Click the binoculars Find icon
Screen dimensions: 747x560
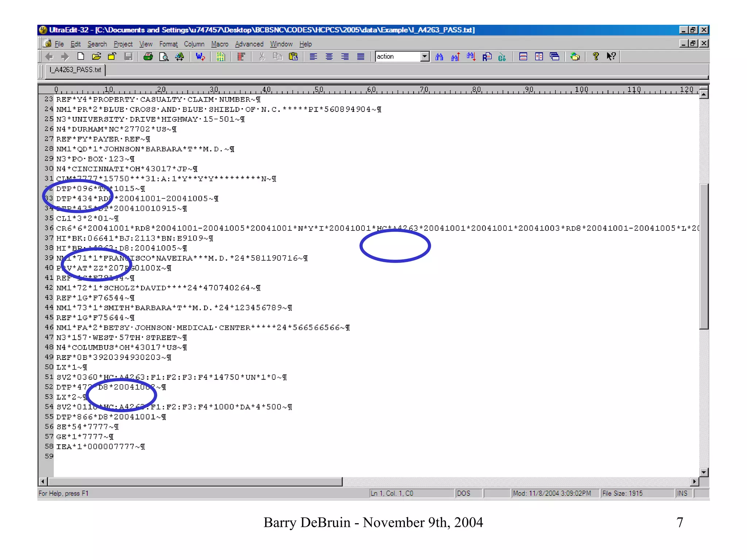(439, 57)
